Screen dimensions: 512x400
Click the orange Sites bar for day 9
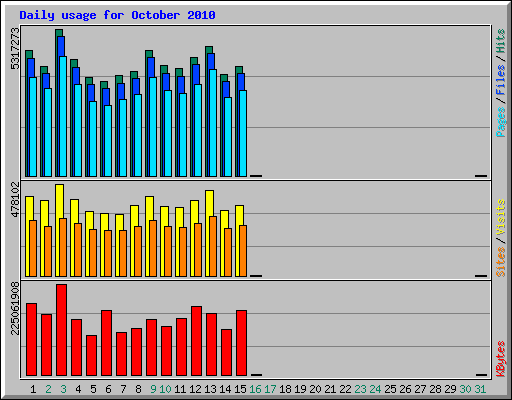click(x=153, y=248)
